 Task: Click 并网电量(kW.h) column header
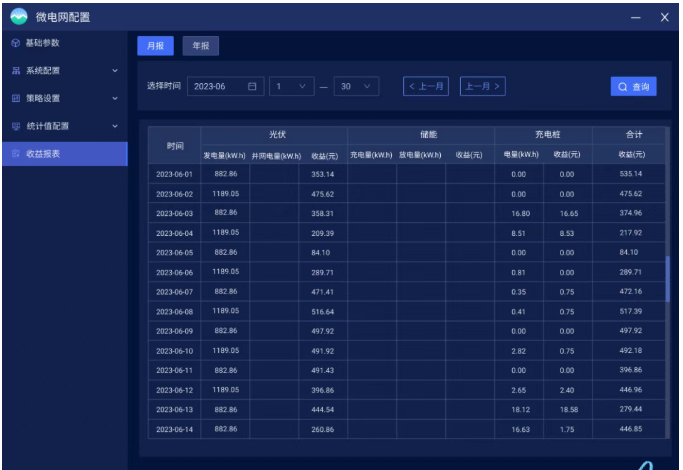(276, 156)
